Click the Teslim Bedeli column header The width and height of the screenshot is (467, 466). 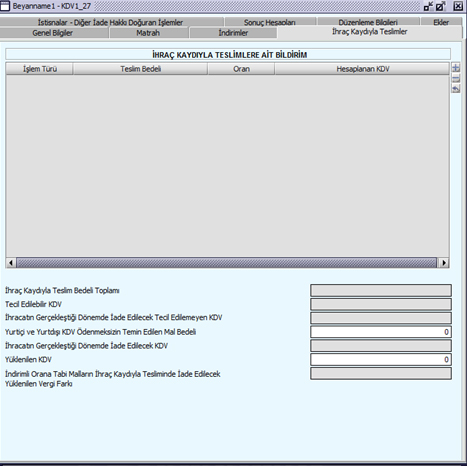point(141,69)
